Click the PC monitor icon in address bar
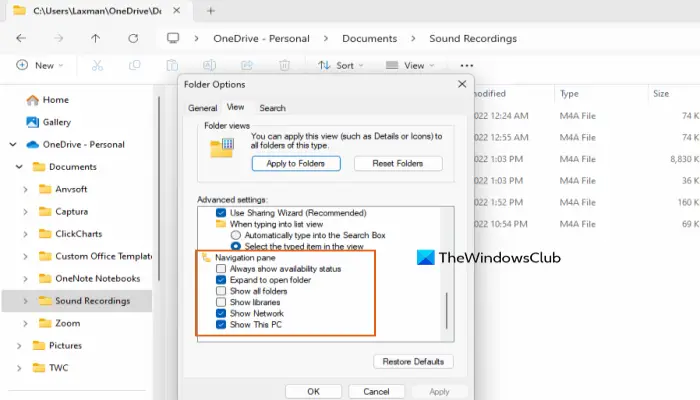 pos(173,38)
